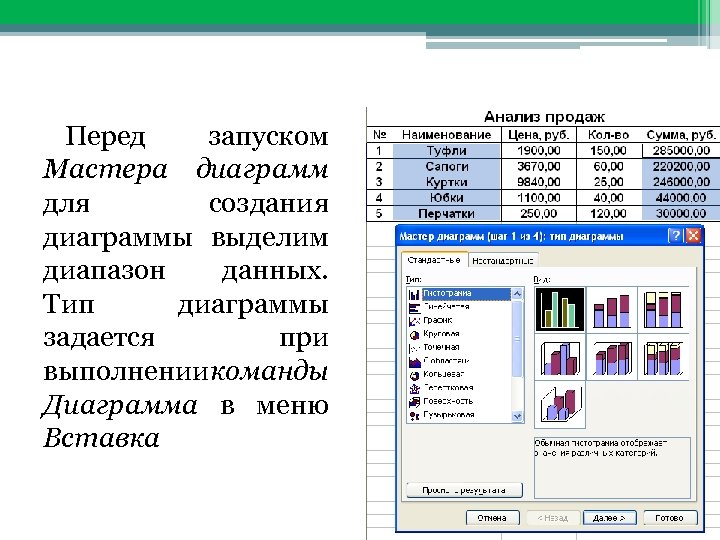The height and width of the screenshot is (540, 720).
Task: Select the Гистограмма chart type
Action: tap(459, 293)
